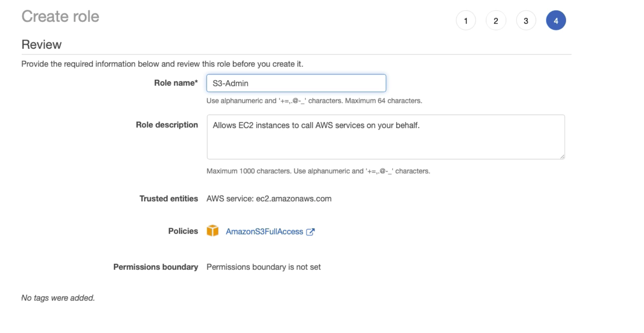Click the "Role name*" label

(176, 83)
